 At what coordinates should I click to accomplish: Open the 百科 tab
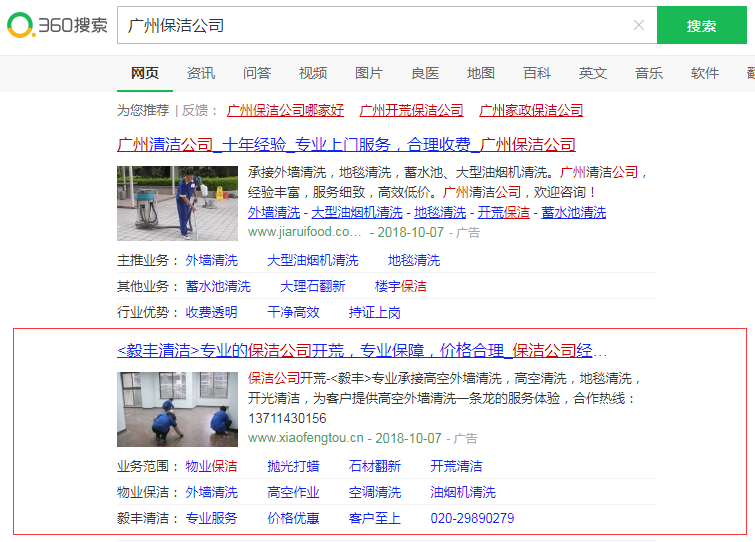click(537, 73)
